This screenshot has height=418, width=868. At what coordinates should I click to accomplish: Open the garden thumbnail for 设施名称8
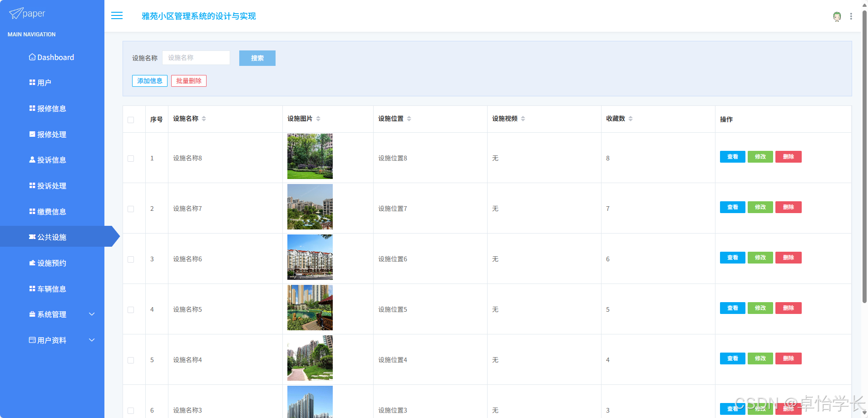[x=310, y=156]
